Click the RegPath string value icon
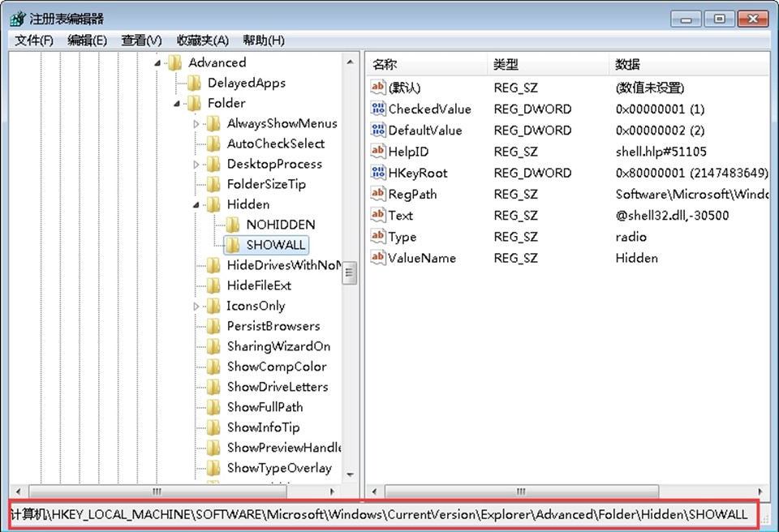Viewport: 779px width, 532px height. coord(378,194)
